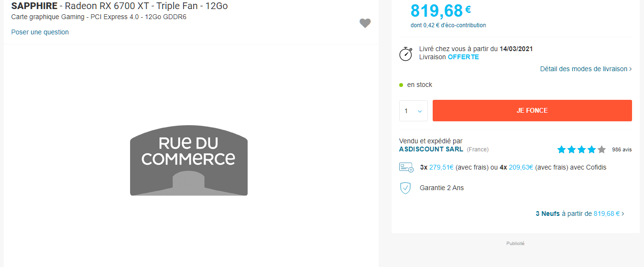
Task: Click the seller star rating
Action: click(x=581, y=150)
